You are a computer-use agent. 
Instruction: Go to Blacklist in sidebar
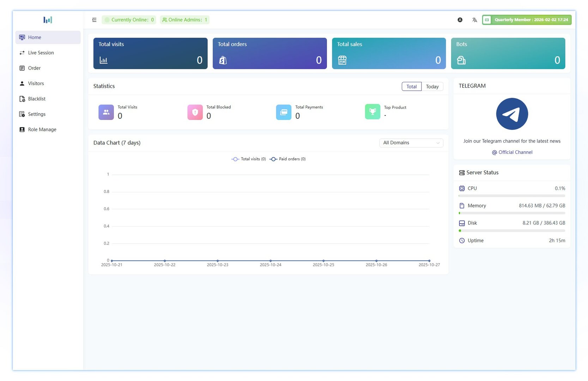tap(37, 99)
